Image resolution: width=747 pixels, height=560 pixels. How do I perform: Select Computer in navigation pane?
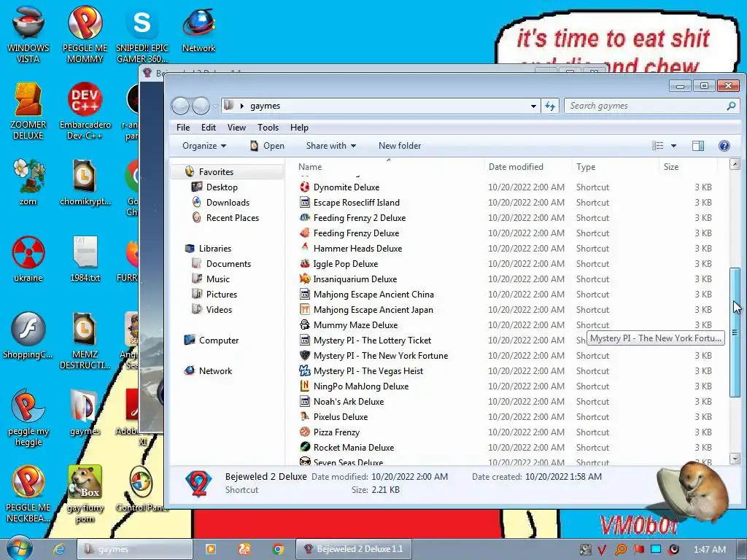coord(218,340)
